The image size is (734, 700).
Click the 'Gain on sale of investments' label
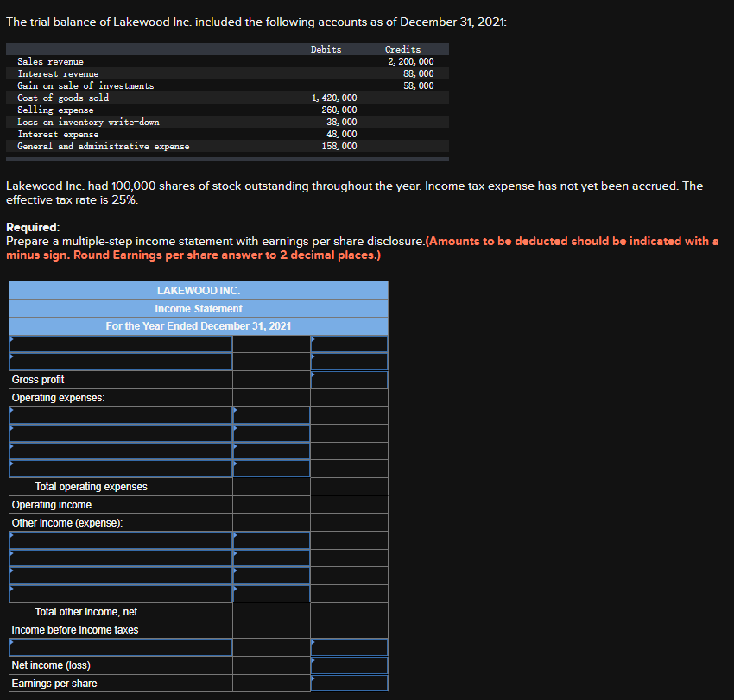tap(85, 85)
